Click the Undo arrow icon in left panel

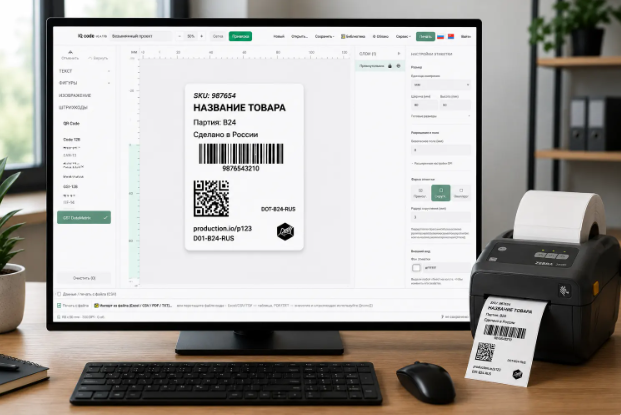(70, 52)
